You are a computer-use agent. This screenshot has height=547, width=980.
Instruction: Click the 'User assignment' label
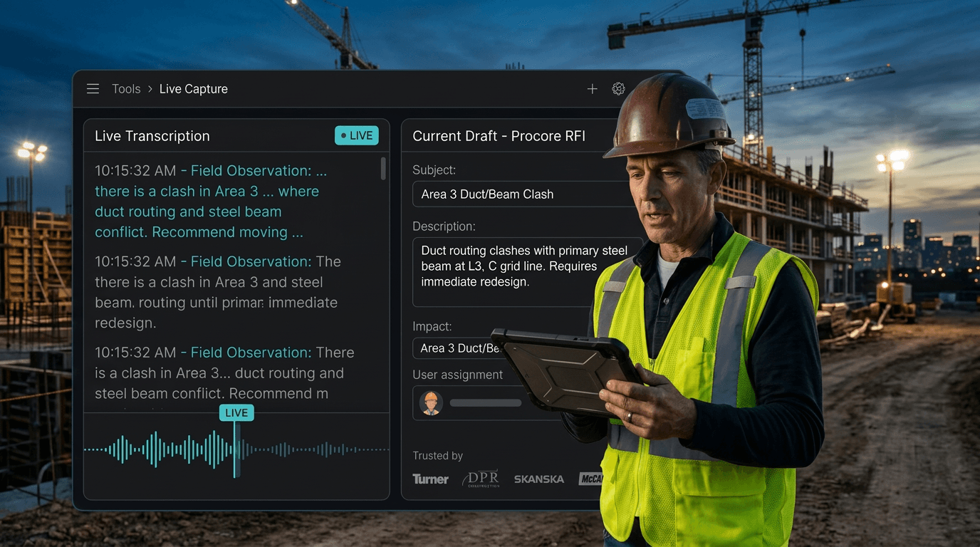click(x=458, y=375)
